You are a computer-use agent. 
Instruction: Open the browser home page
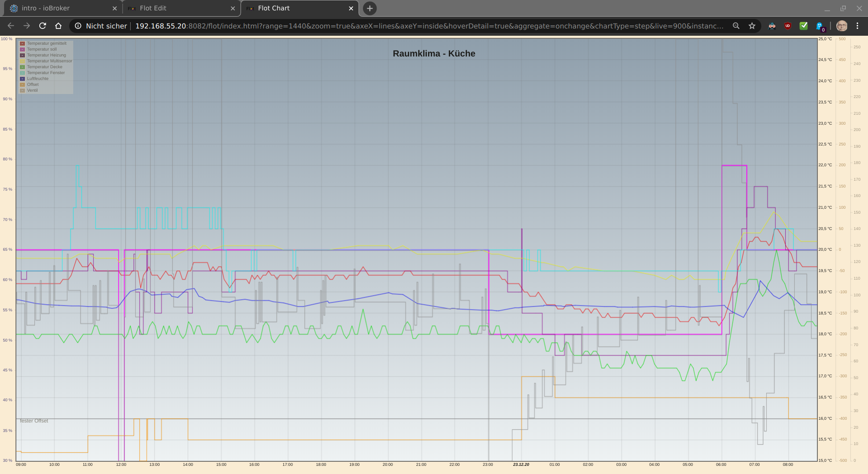pyautogui.click(x=58, y=26)
